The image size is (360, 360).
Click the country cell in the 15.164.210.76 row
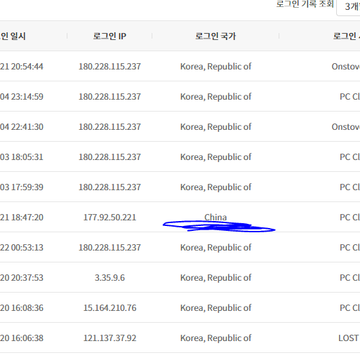(216, 308)
